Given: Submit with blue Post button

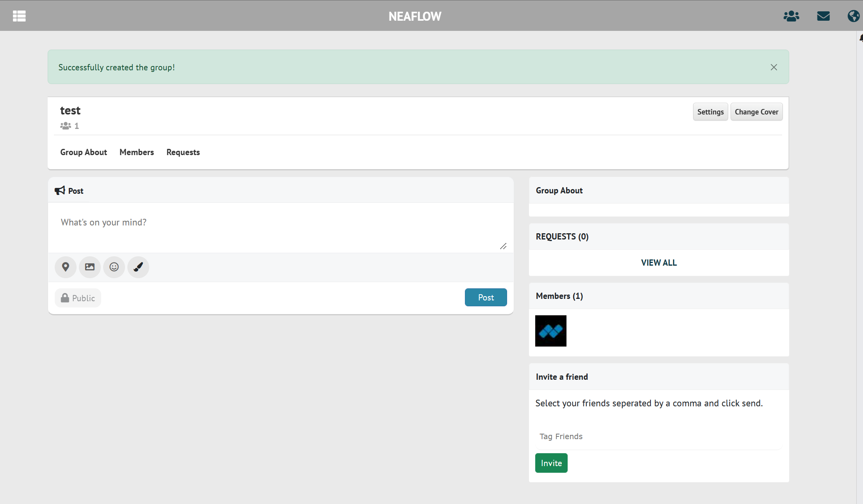Looking at the screenshot, I should [486, 297].
